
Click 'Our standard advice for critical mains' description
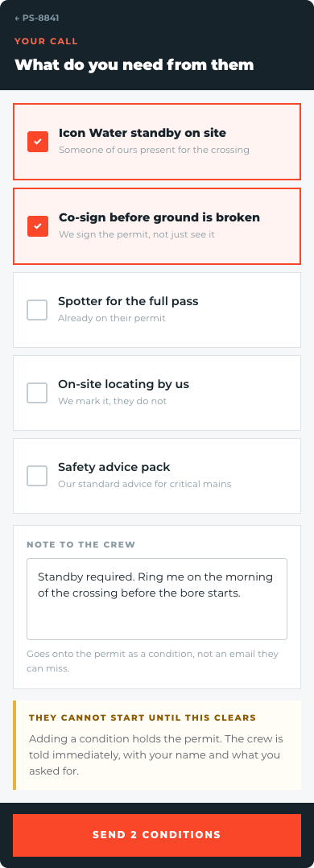[x=145, y=485]
